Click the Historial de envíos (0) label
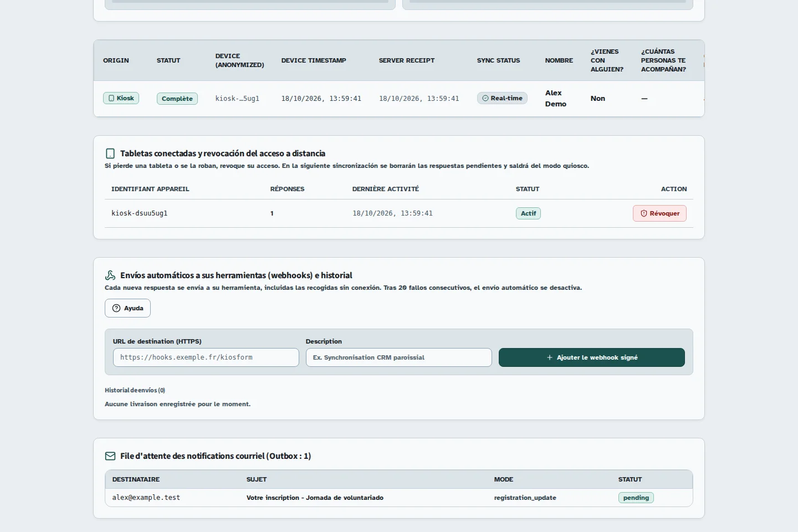This screenshot has height=532, width=798. click(x=135, y=390)
